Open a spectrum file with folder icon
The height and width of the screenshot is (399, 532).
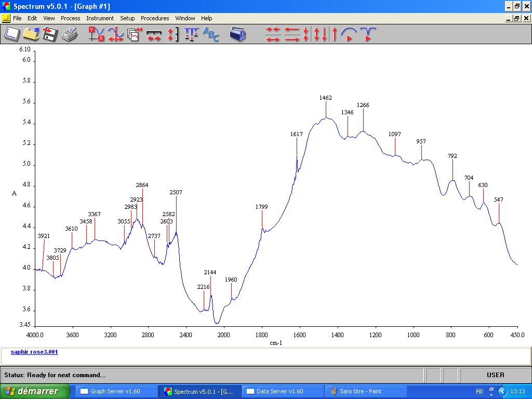click(31, 34)
